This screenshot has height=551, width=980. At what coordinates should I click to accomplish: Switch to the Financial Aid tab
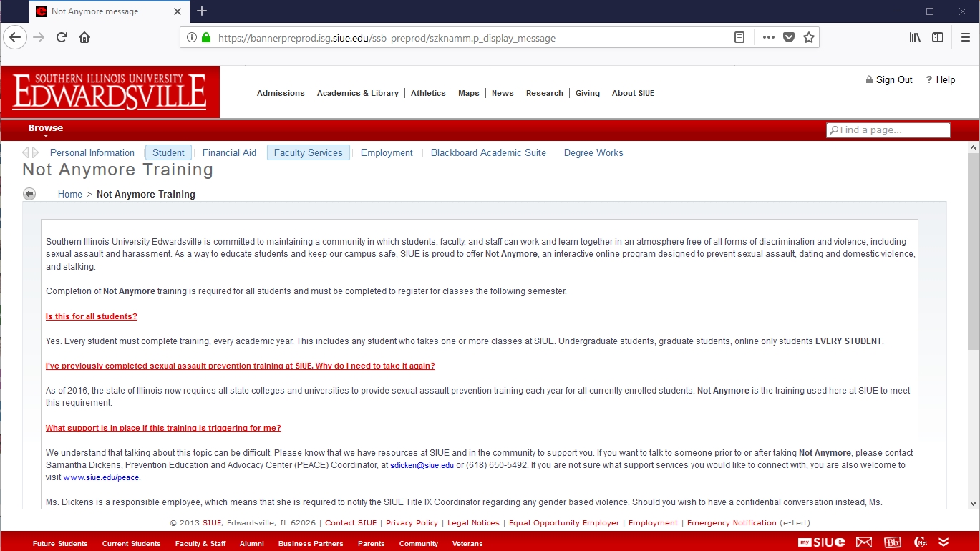[x=229, y=152]
